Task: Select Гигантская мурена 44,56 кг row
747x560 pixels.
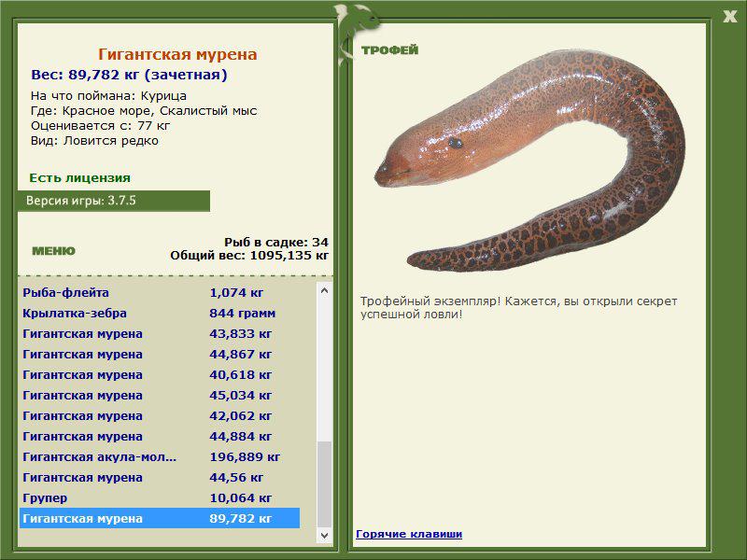Action: click(160, 477)
